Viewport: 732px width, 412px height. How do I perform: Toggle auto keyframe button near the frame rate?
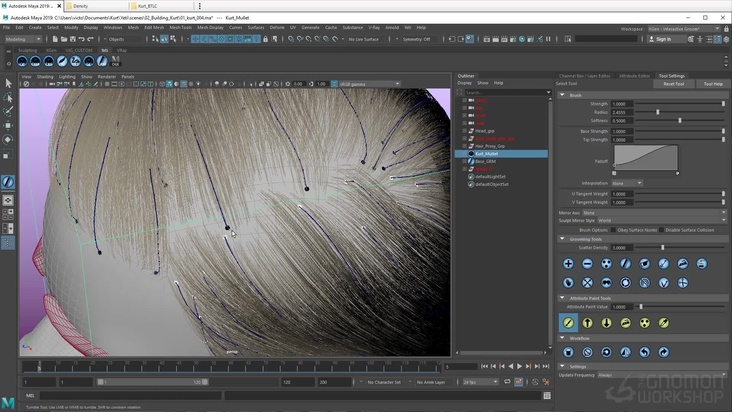518,382
